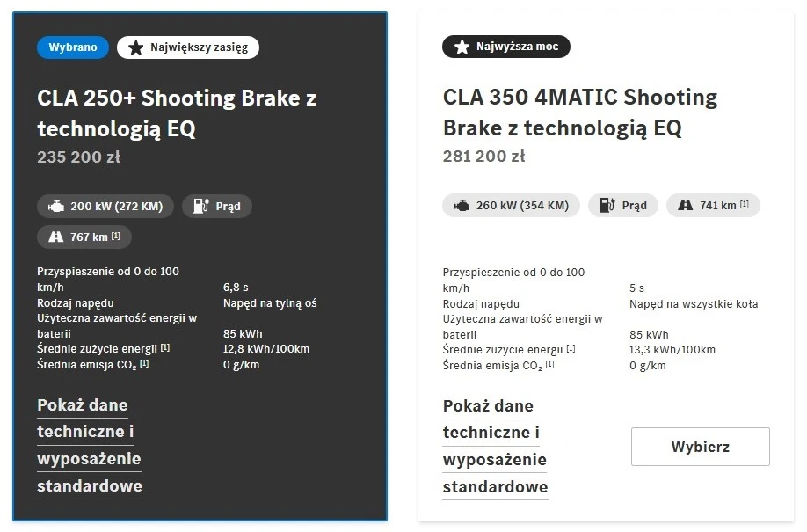Screen dimensions: 807x532
Task: Click the Największy zasięg badge label
Action: [200, 47]
